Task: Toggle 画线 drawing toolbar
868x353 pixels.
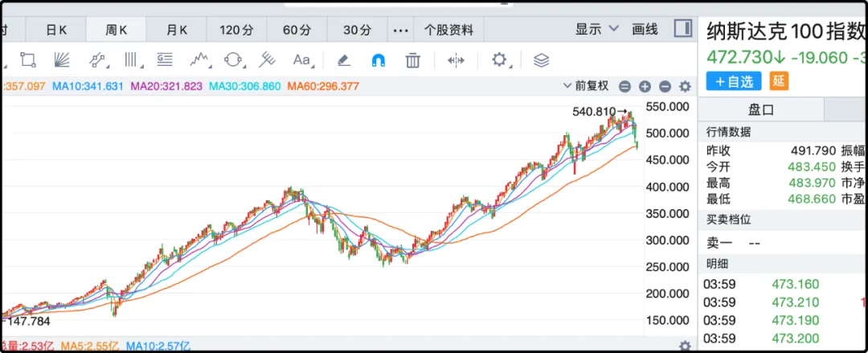Action: [645, 29]
